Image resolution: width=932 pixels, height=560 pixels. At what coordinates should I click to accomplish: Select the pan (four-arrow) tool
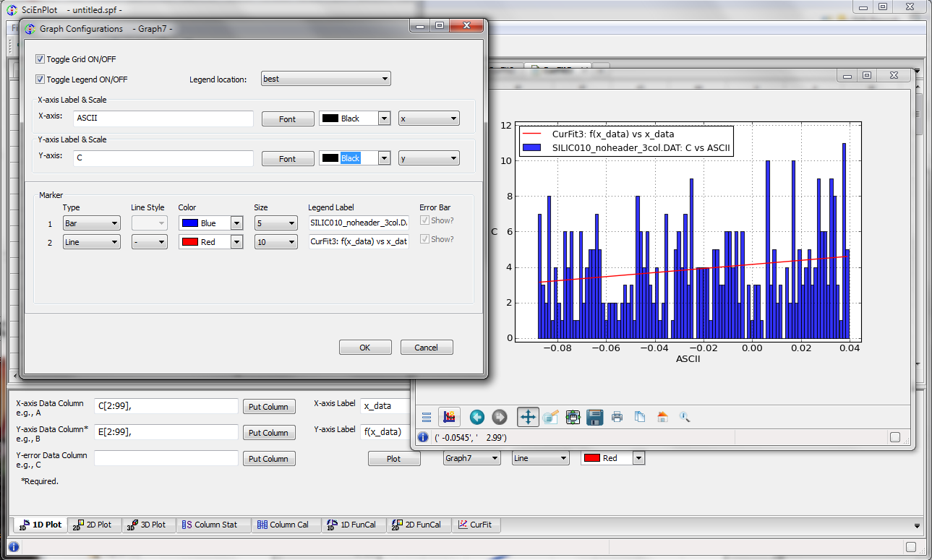point(528,417)
